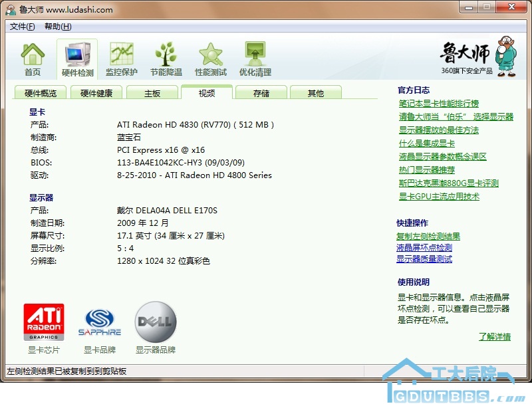Click the 优化清理 optimize cleanup icon
532x408 pixels.
[x=255, y=59]
